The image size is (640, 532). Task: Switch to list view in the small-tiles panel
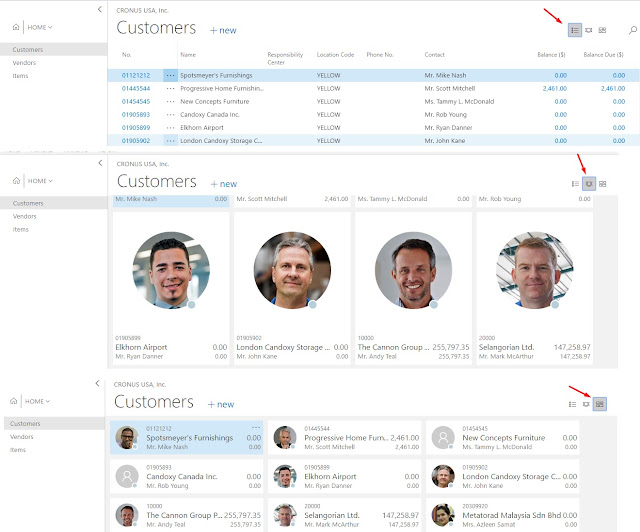572,404
